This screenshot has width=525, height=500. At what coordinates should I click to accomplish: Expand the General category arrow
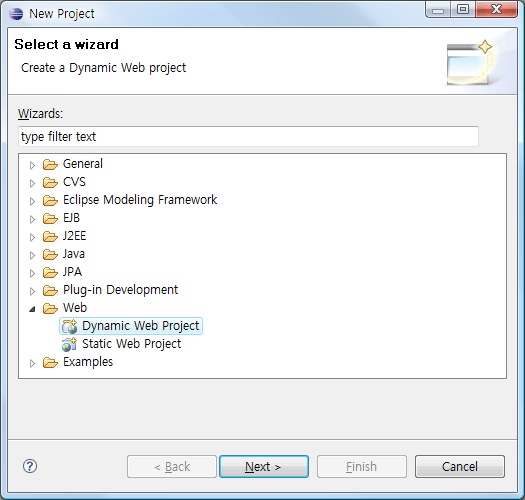pyautogui.click(x=32, y=165)
